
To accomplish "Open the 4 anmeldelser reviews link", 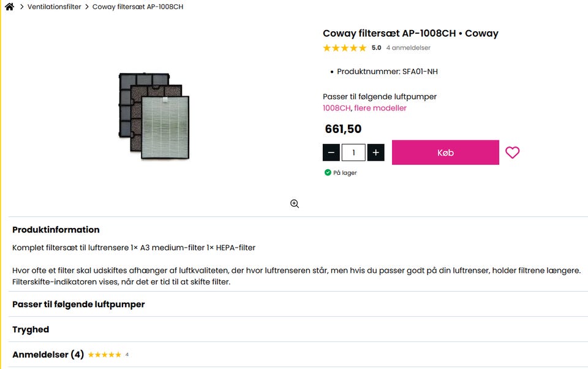I will coord(408,48).
